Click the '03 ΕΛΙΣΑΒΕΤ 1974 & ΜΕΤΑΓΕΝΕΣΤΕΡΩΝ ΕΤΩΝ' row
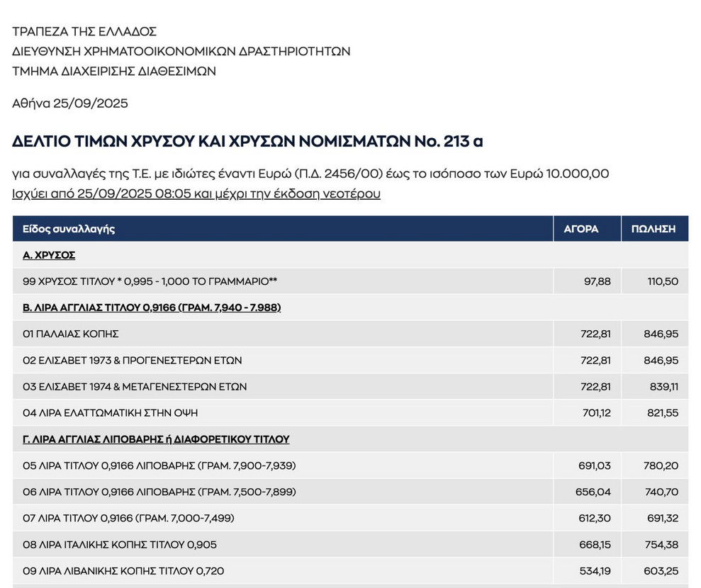The width and height of the screenshot is (701, 588). click(135, 387)
